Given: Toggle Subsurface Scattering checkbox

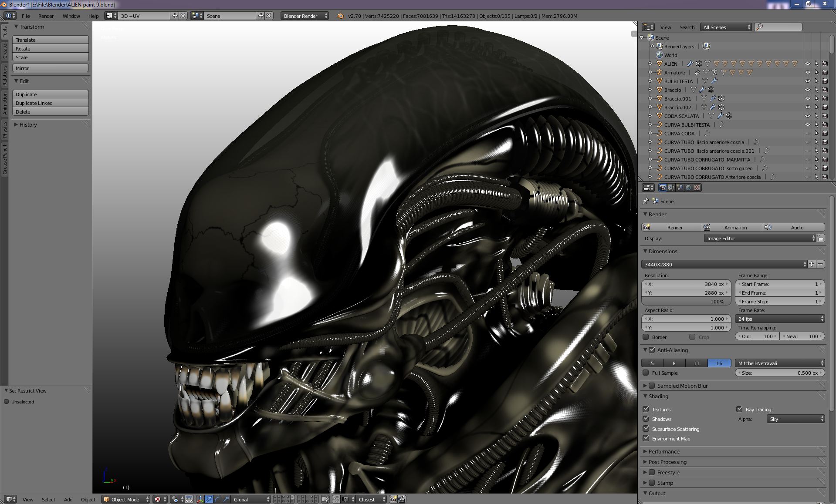Looking at the screenshot, I should pyautogui.click(x=646, y=429).
